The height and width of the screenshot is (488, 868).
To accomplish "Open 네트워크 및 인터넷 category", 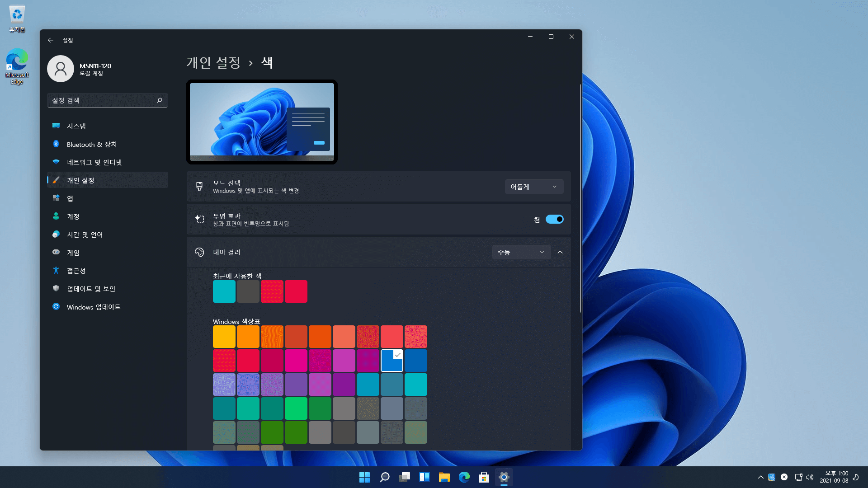I will (x=108, y=162).
